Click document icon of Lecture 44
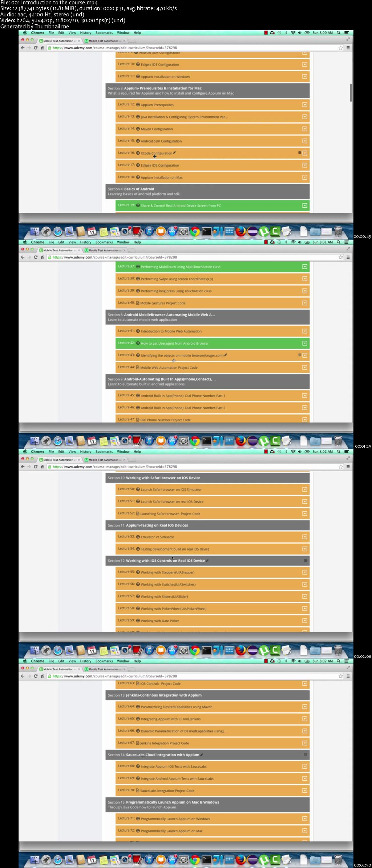 coord(138,367)
